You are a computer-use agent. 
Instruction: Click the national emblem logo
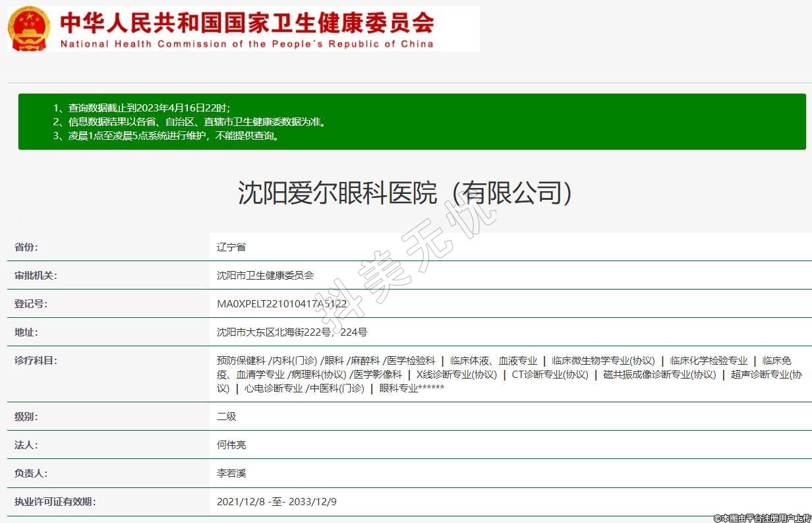pyautogui.click(x=28, y=29)
